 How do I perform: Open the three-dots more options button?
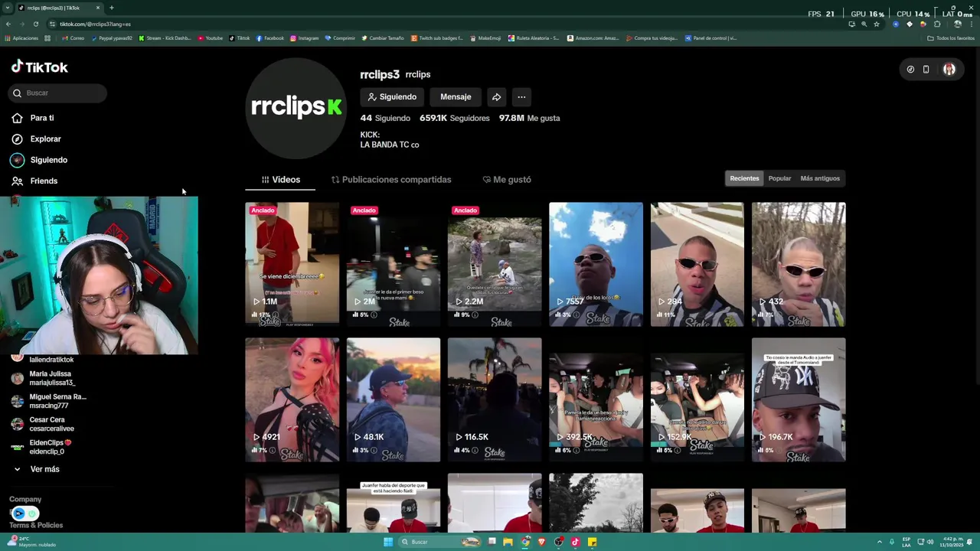(x=521, y=97)
